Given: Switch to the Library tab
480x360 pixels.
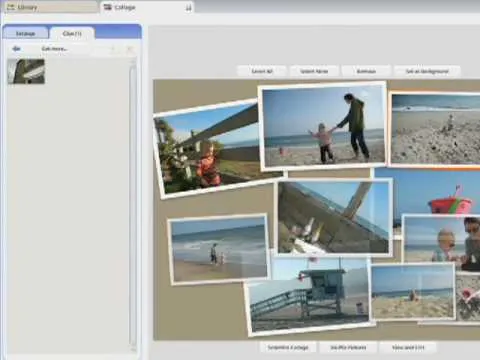Looking at the screenshot, I should (50, 7).
